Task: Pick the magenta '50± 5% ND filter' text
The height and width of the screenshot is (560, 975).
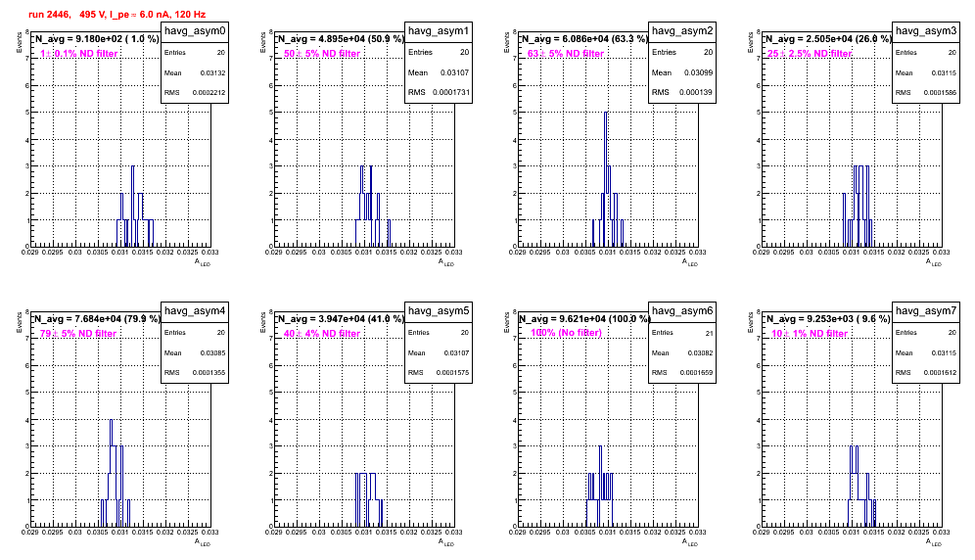Action: click(x=322, y=54)
